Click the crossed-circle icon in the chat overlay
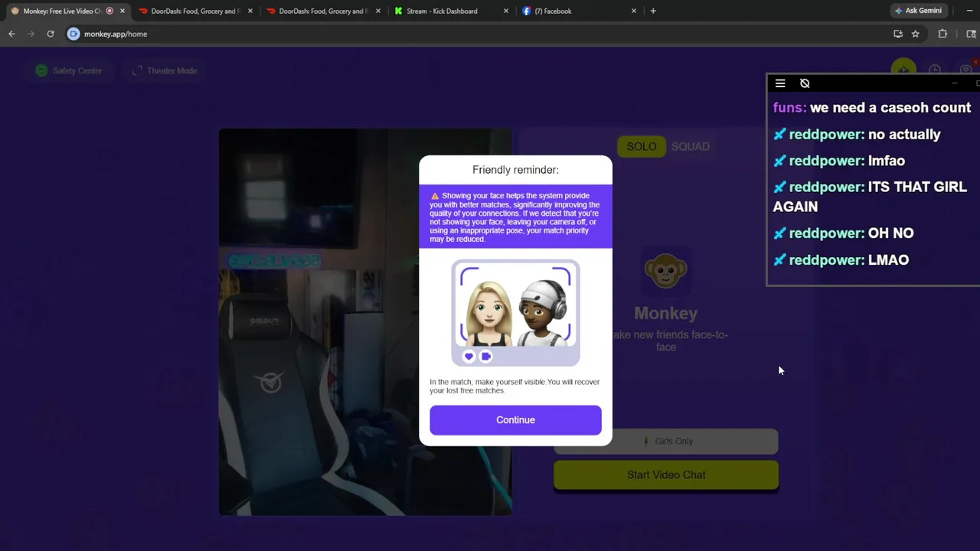Image resolution: width=980 pixels, height=551 pixels. point(805,83)
